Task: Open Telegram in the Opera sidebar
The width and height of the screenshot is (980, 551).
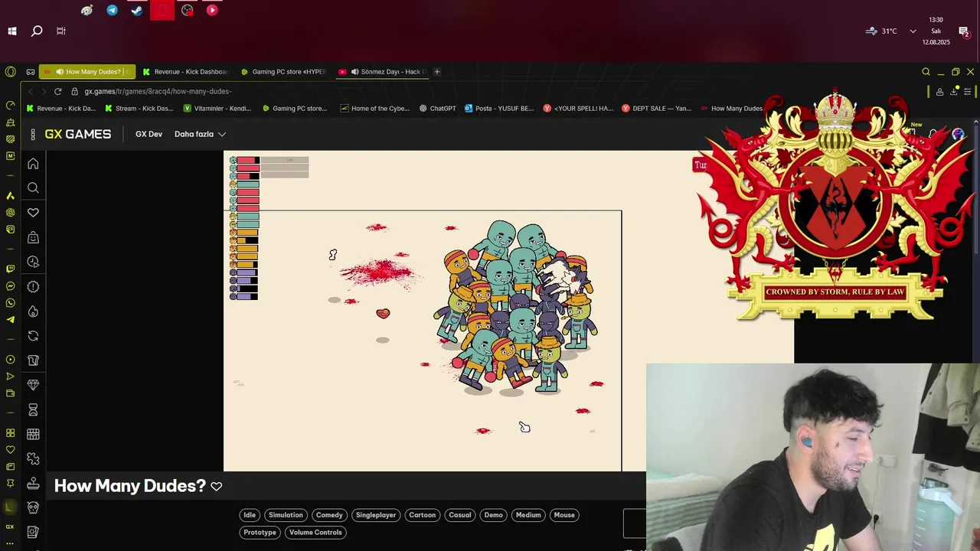Action: coord(10,320)
